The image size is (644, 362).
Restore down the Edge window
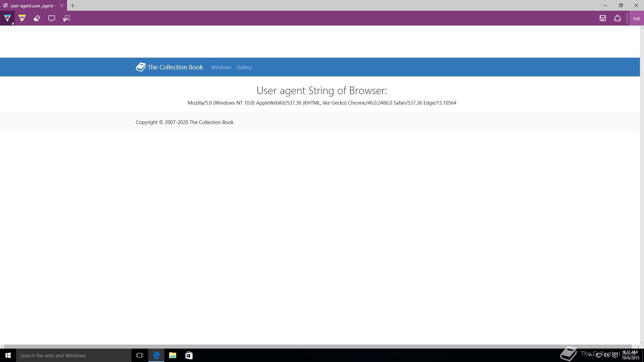(x=621, y=5)
